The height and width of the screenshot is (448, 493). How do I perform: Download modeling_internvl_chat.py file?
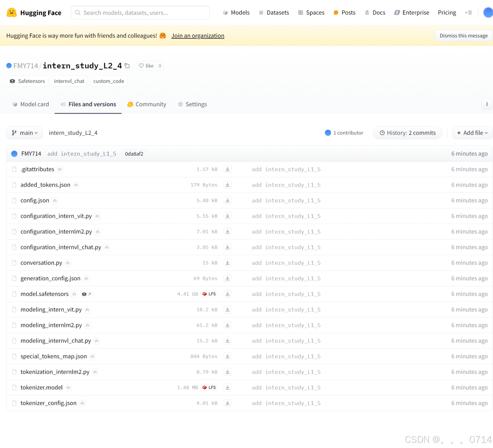click(x=227, y=341)
